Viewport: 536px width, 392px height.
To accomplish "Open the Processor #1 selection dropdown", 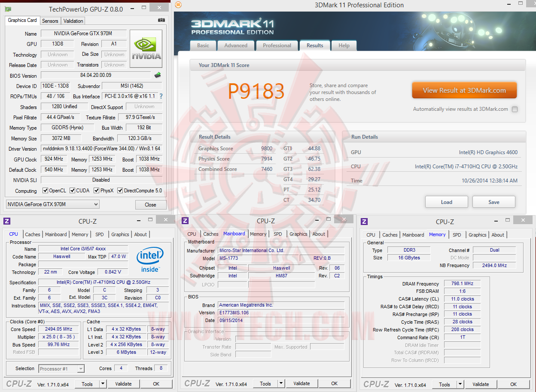I will click(x=61, y=368).
